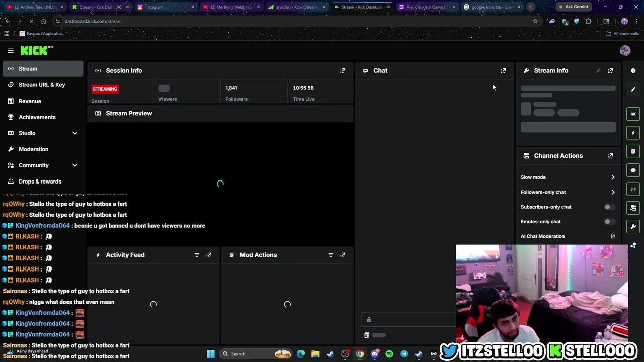Open Moderation in sidebar
The height and width of the screenshot is (362, 644).
pos(43,149)
